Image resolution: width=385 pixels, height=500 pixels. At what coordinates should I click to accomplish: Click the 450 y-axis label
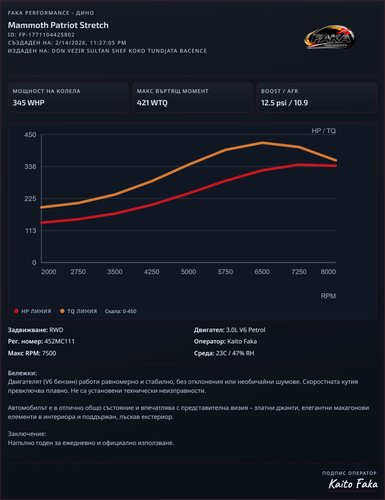click(x=30, y=135)
